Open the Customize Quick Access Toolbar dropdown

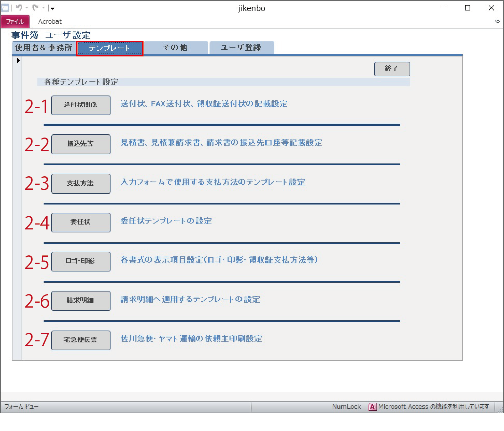(52, 8)
